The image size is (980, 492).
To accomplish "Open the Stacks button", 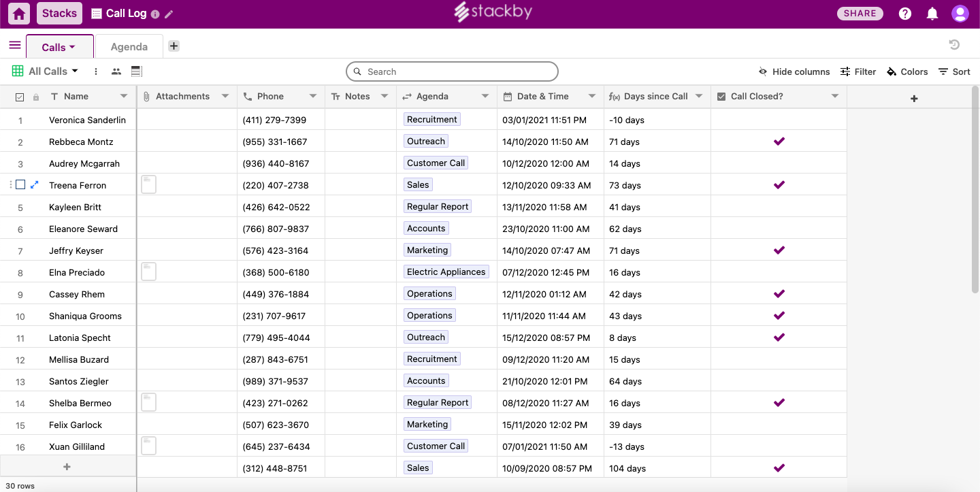I will point(59,14).
